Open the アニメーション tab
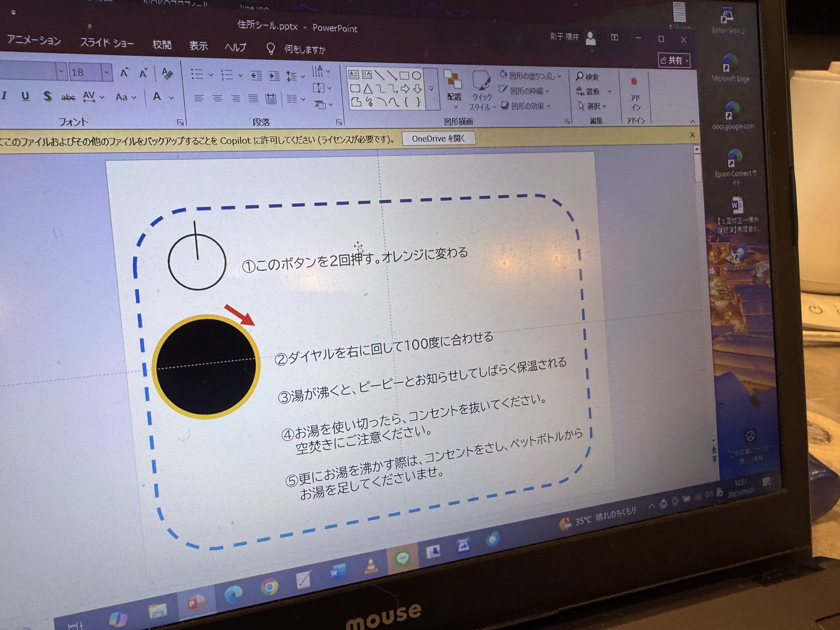 click(x=33, y=40)
